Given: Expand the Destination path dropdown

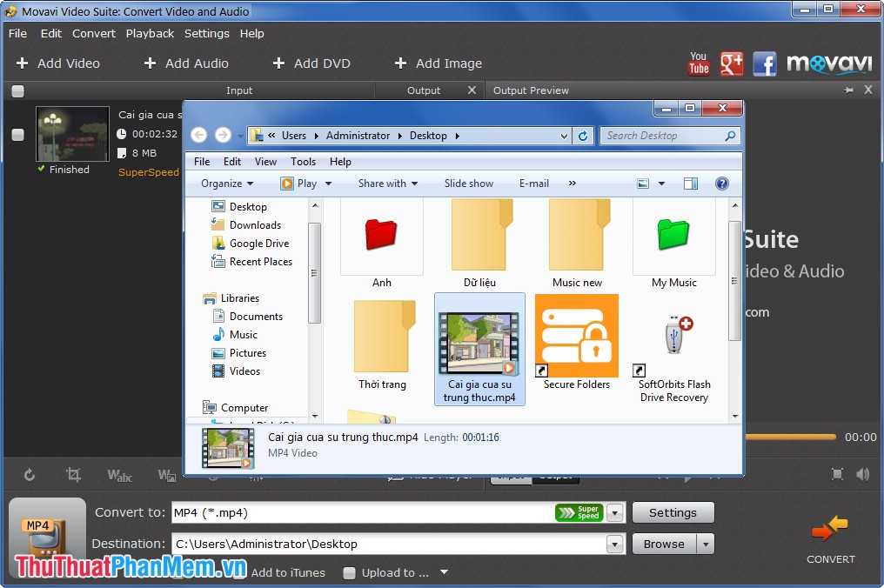Looking at the screenshot, I should [615, 543].
